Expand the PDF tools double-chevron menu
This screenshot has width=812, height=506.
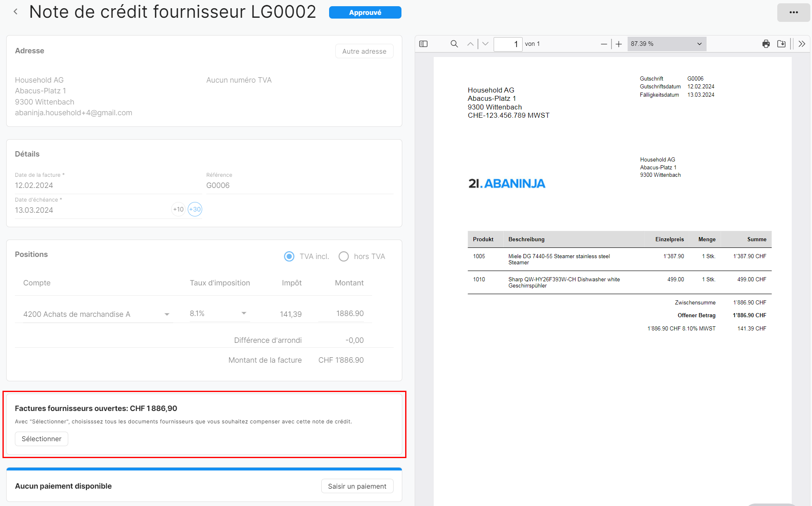pos(802,44)
